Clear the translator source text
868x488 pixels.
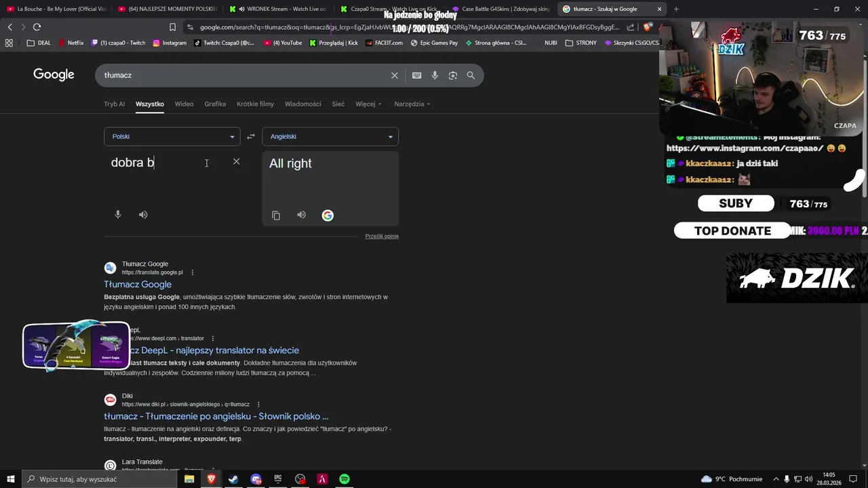coord(236,161)
